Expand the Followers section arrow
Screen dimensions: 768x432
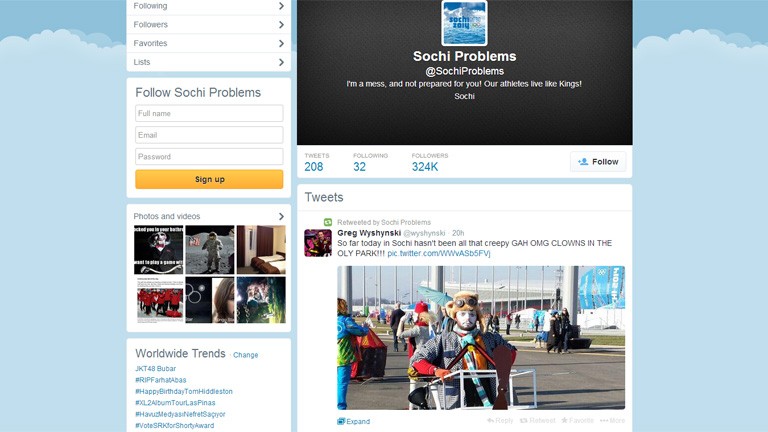[281, 24]
